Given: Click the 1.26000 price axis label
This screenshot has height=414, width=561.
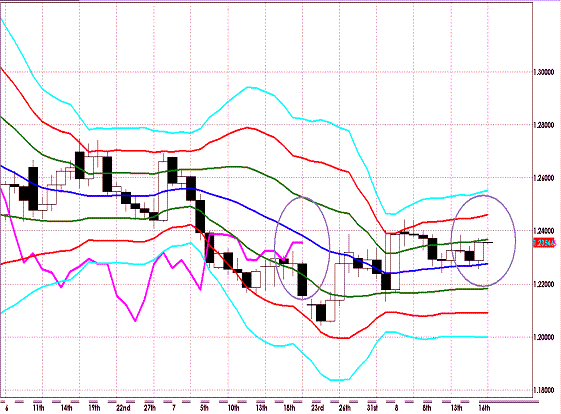Looking at the screenshot, I should [x=544, y=178].
